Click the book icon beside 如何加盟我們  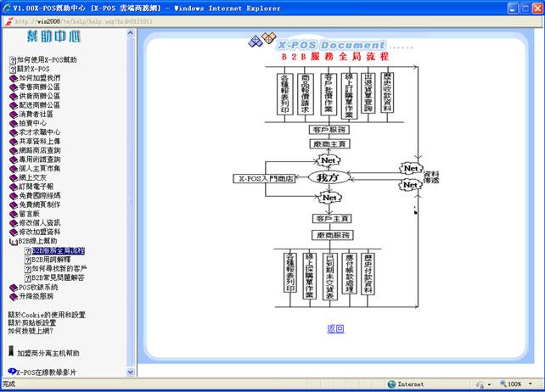coord(13,78)
